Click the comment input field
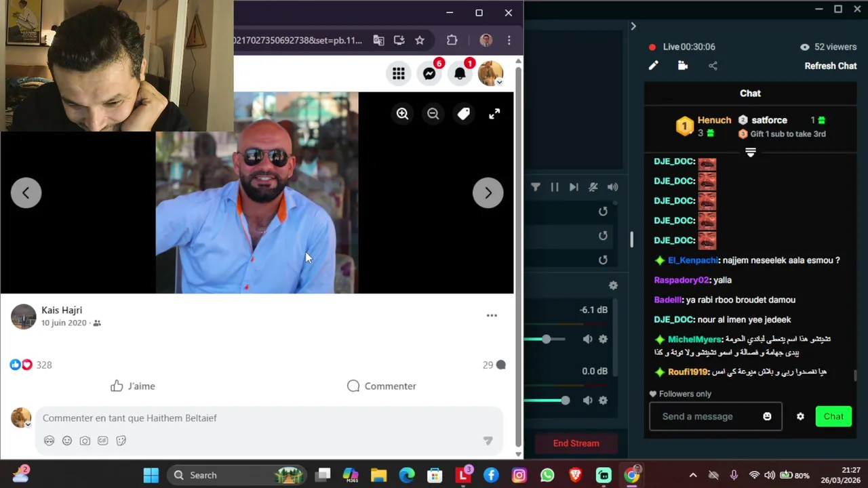 point(269,418)
